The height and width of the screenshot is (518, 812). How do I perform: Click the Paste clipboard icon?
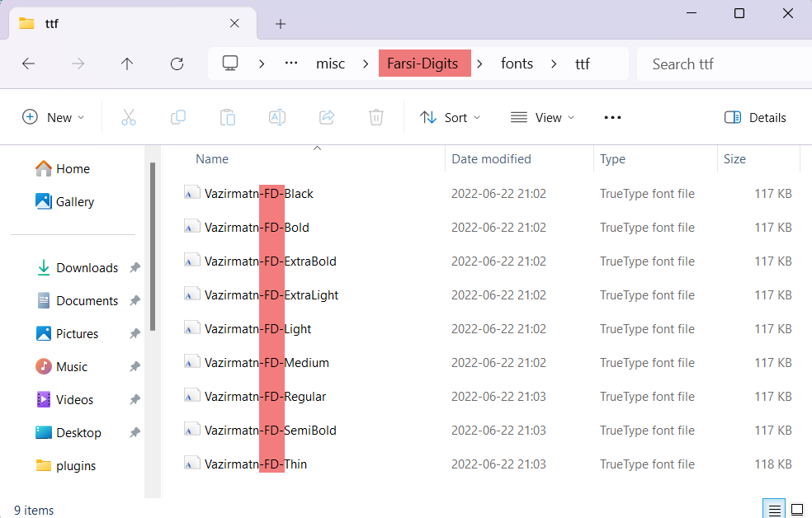[x=228, y=117]
